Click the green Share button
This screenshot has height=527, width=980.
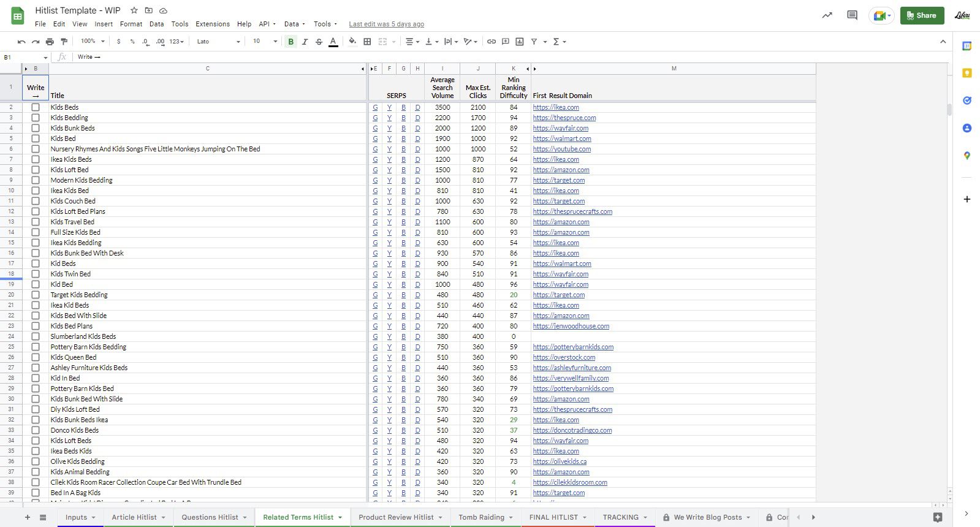(x=922, y=15)
